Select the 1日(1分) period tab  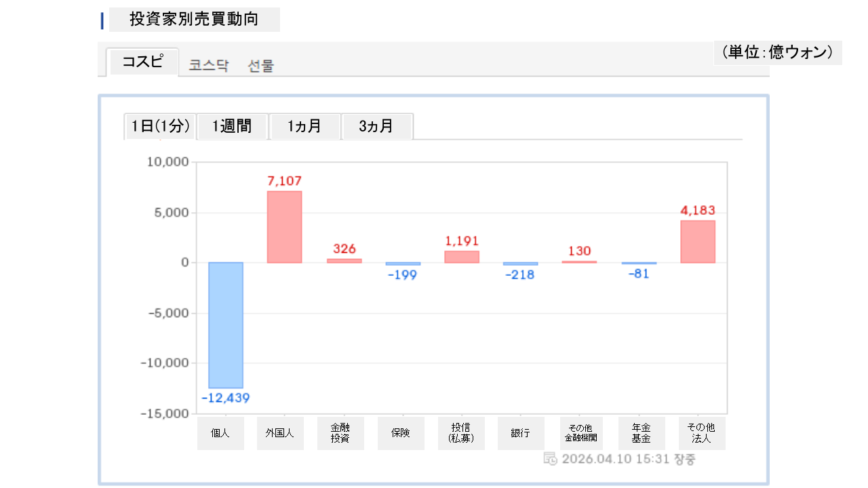pos(161,126)
